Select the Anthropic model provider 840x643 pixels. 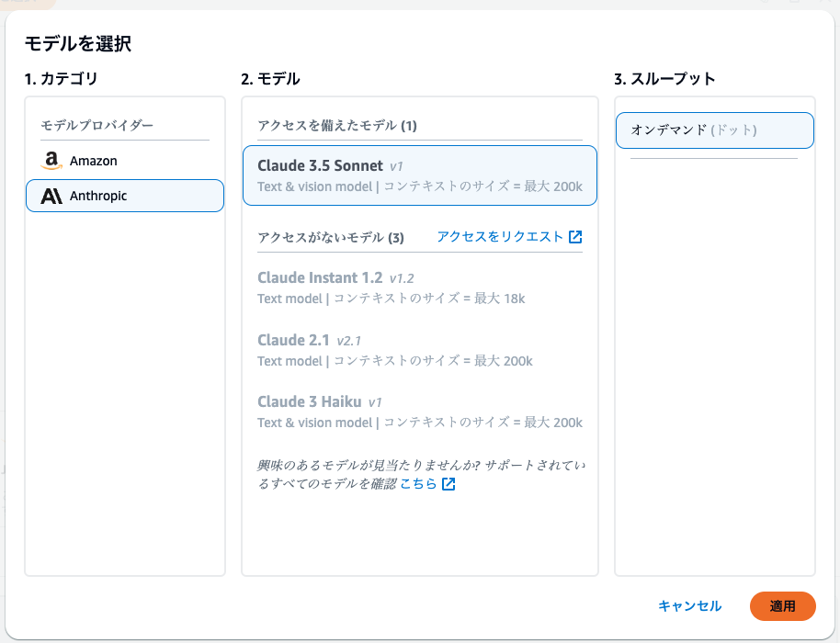pos(125,196)
